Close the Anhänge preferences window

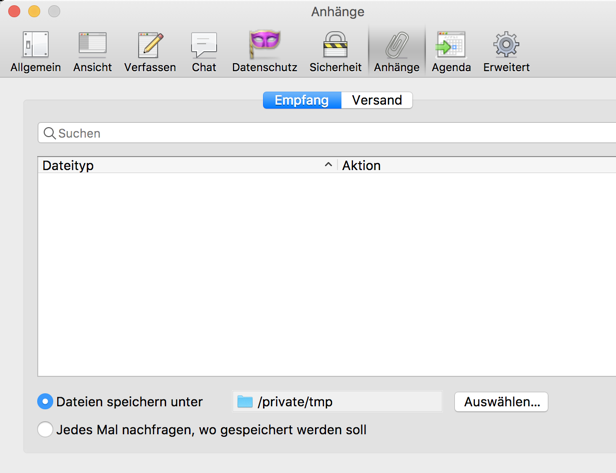[14, 11]
